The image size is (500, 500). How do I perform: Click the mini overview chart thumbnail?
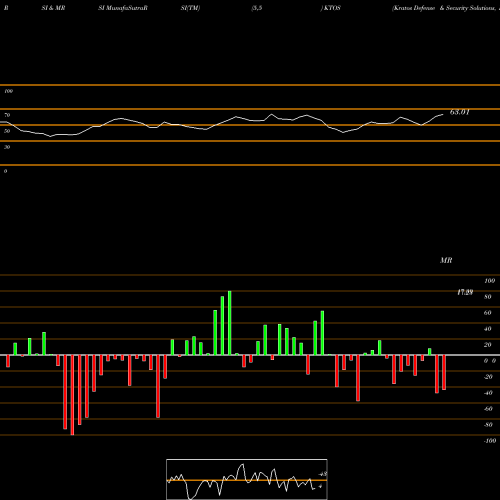point(247,479)
